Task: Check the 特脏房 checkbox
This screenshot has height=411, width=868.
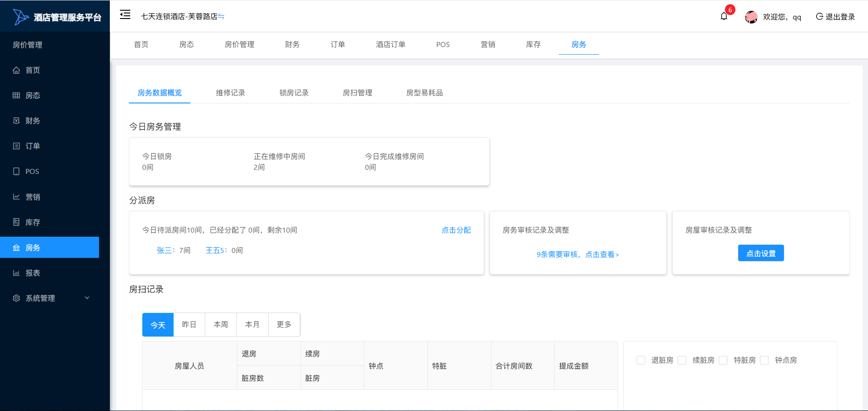Action: (723, 360)
